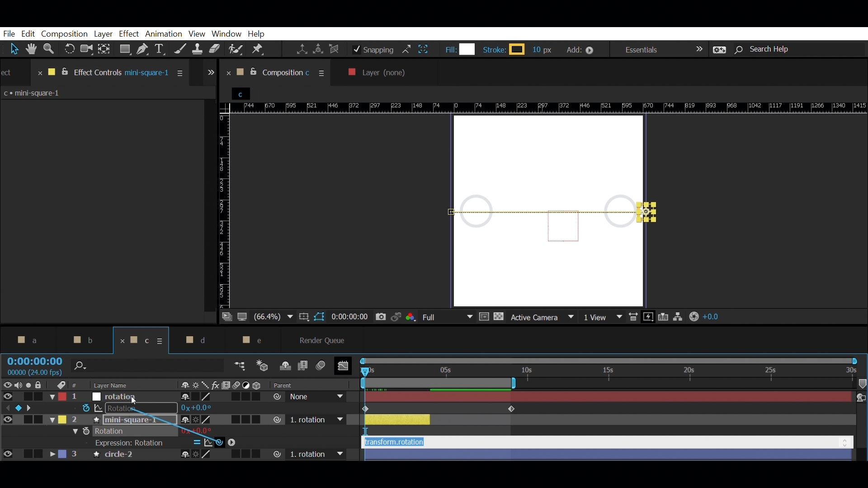This screenshot has height=488, width=868.
Task: Click the Show Channel color icon
Action: click(x=411, y=317)
